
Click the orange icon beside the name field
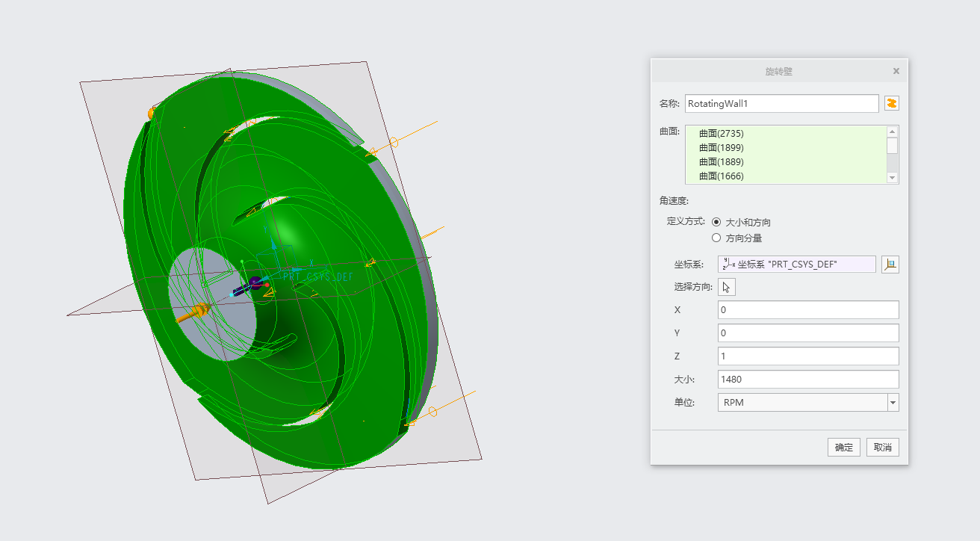891,103
